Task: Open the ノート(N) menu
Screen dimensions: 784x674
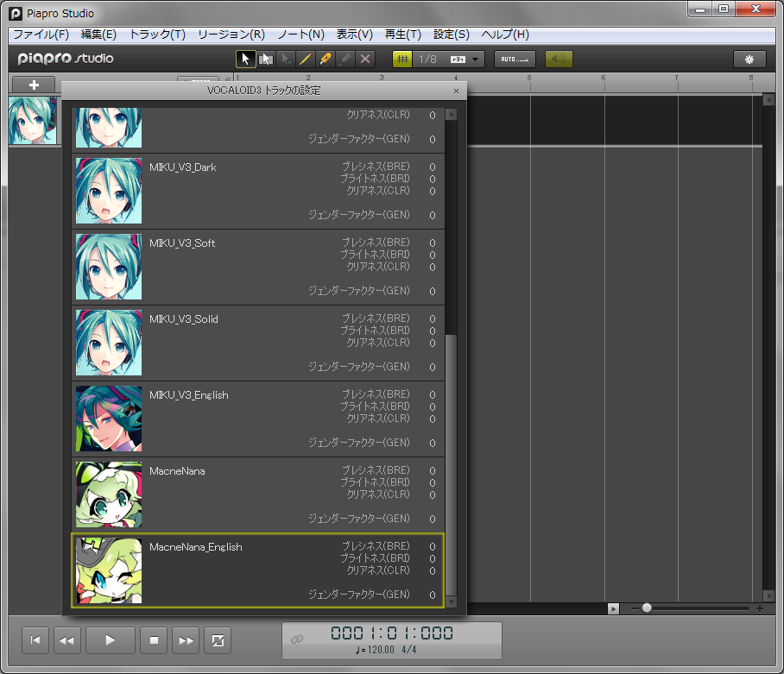Action: click(x=300, y=34)
